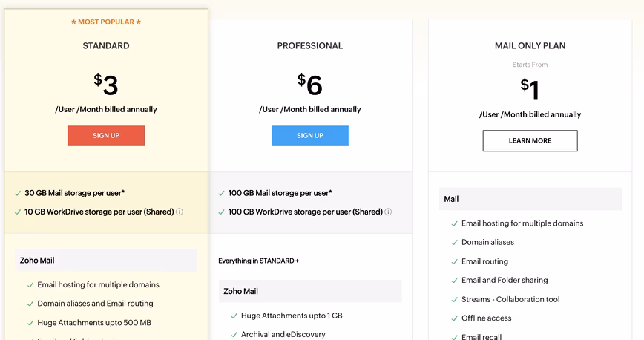
Task: Click Email hosting for multiple domains in Standard
Action: click(98, 284)
